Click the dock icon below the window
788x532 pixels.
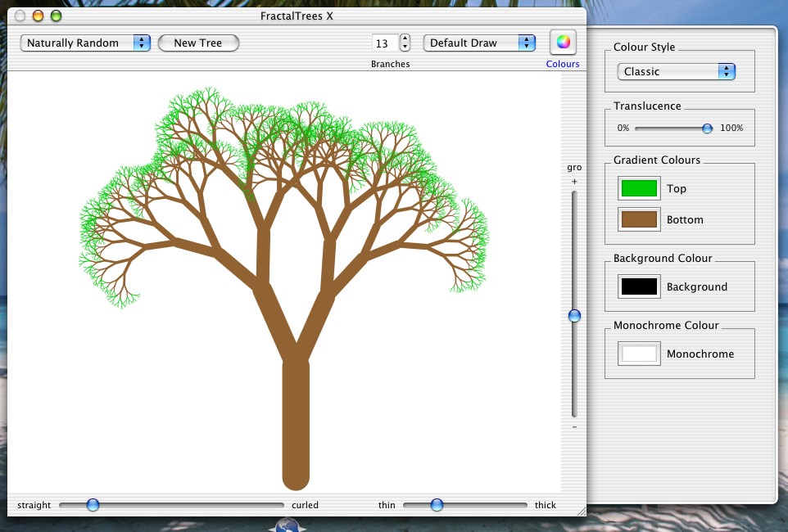point(288,526)
